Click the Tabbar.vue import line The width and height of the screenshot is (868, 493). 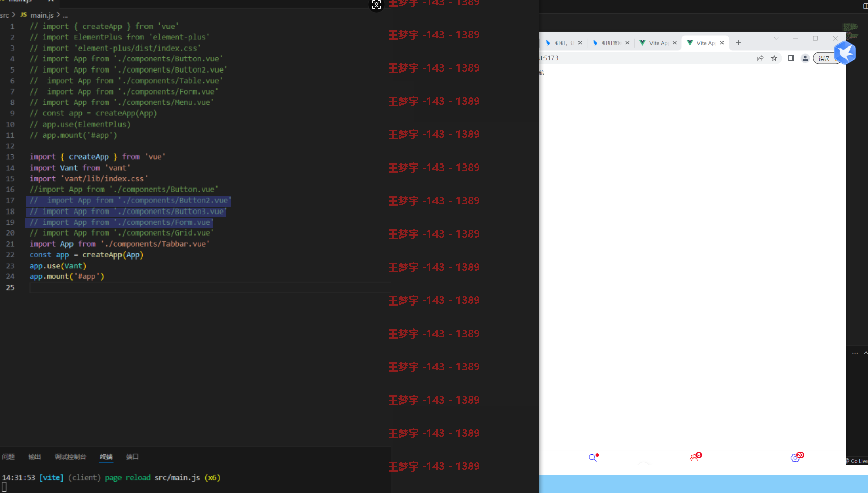click(119, 244)
